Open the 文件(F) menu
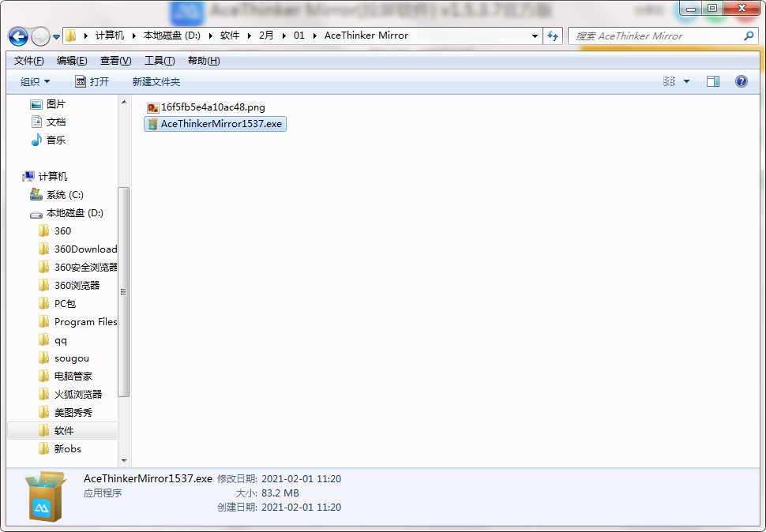This screenshot has height=532, width=766. point(28,61)
